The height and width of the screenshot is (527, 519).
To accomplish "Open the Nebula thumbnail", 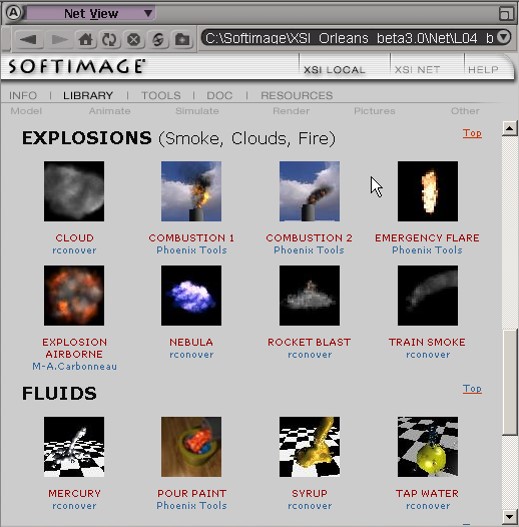I will click(x=191, y=295).
